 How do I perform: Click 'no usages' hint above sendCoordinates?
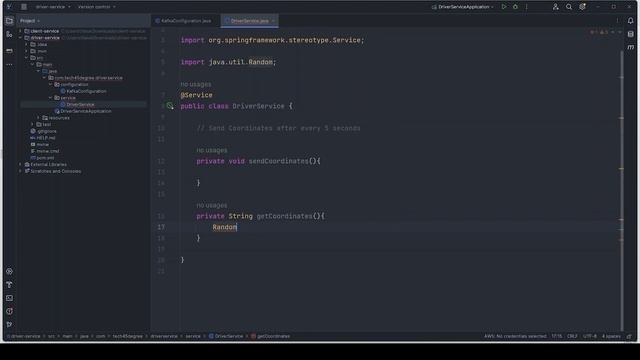coord(211,150)
